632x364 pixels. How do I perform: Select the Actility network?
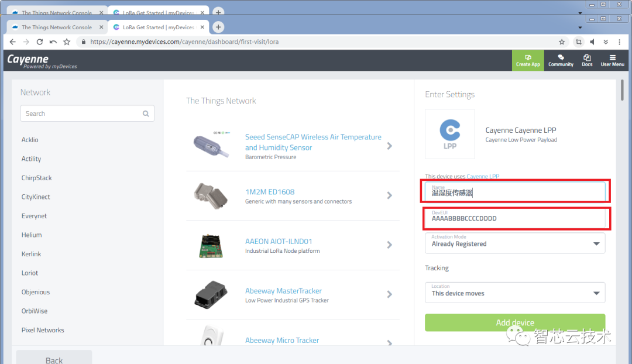click(31, 159)
